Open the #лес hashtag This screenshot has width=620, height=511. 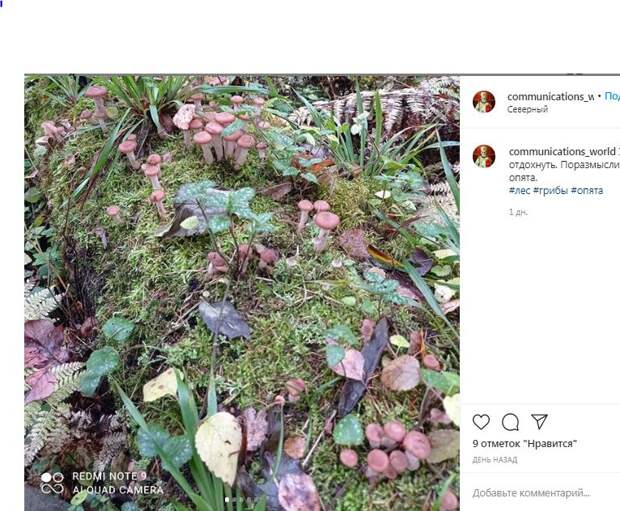(x=520, y=190)
